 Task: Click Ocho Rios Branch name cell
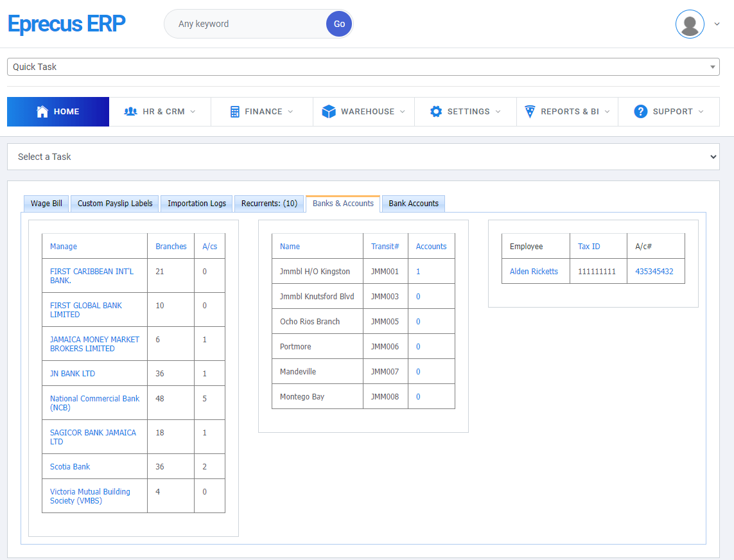click(x=310, y=322)
